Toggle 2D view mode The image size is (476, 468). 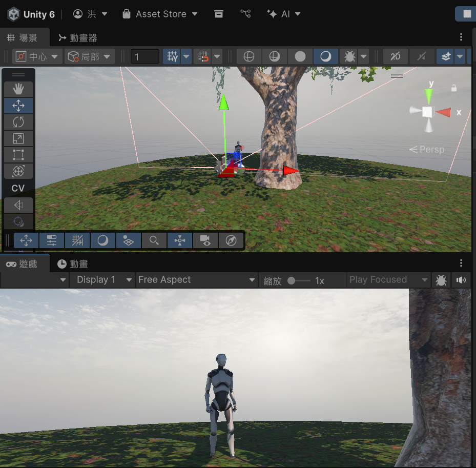[x=395, y=56]
